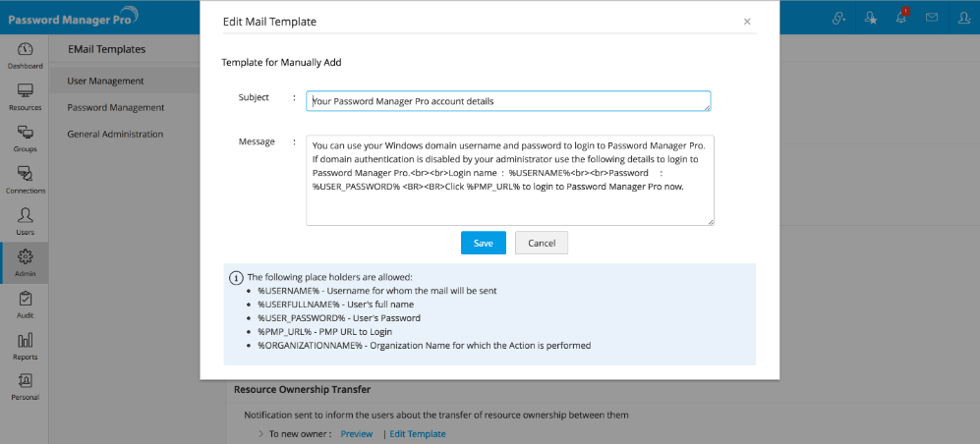Open the Dashboard sidebar icon
The image size is (980, 444).
tap(26, 55)
